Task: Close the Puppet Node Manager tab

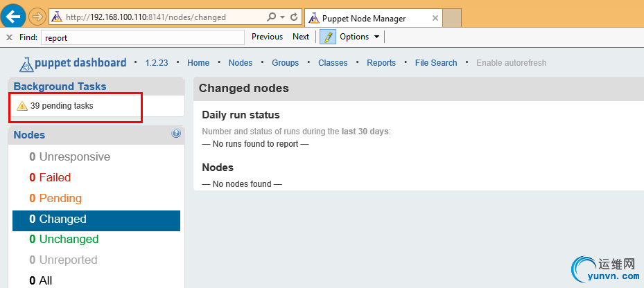Action: [x=435, y=19]
